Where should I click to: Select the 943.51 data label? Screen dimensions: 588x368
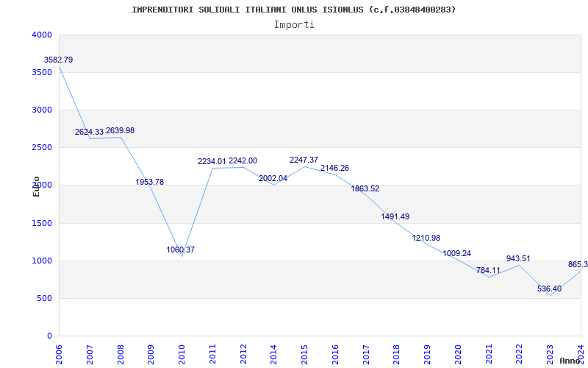(519, 258)
